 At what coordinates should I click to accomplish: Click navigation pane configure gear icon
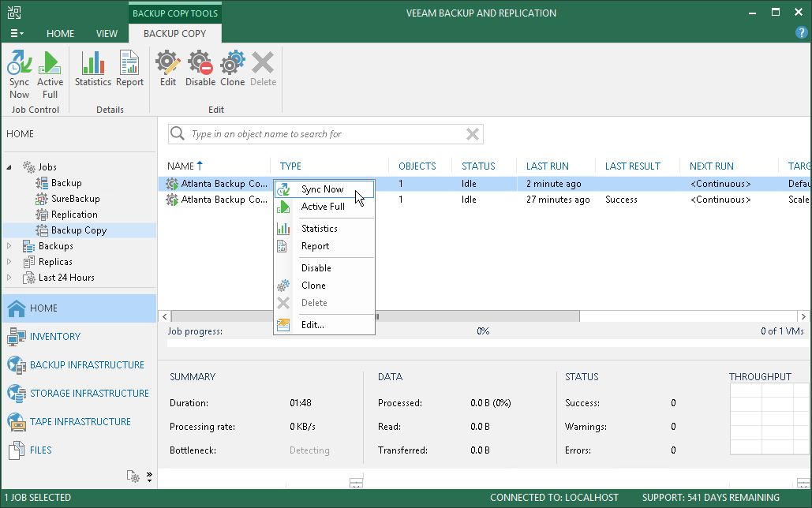pos(133,476)
